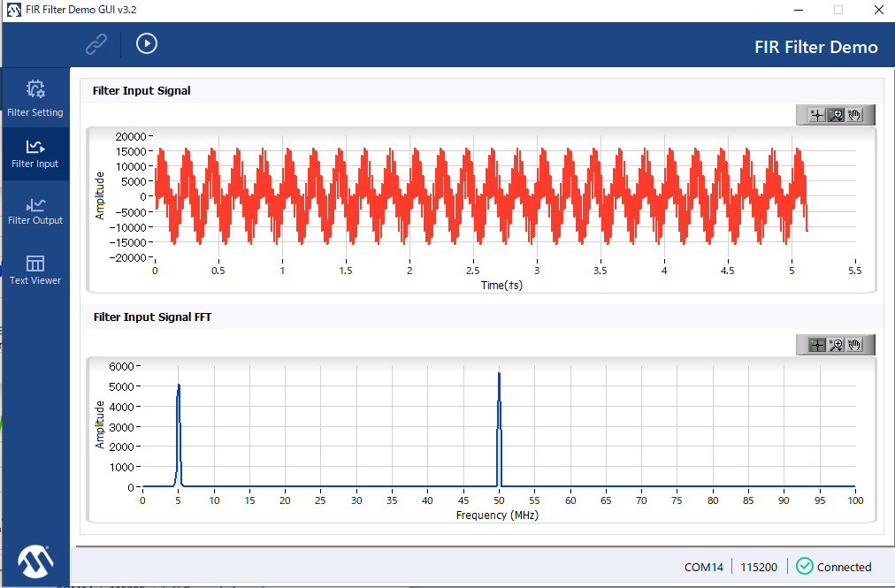Select pan hand tool on input signal graph

pyautogui.click(x=855, y=115)
